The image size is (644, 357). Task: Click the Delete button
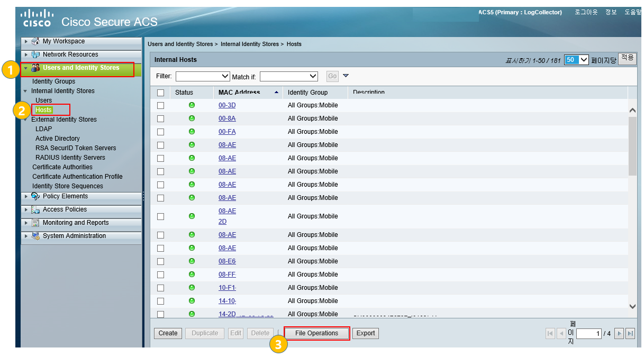(x=260, y=333)
